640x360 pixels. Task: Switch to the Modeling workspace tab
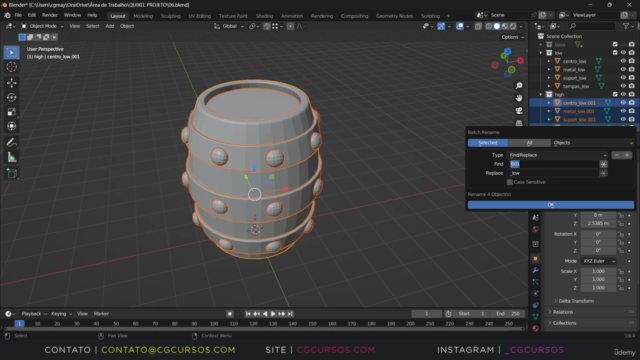coord(143,16)
